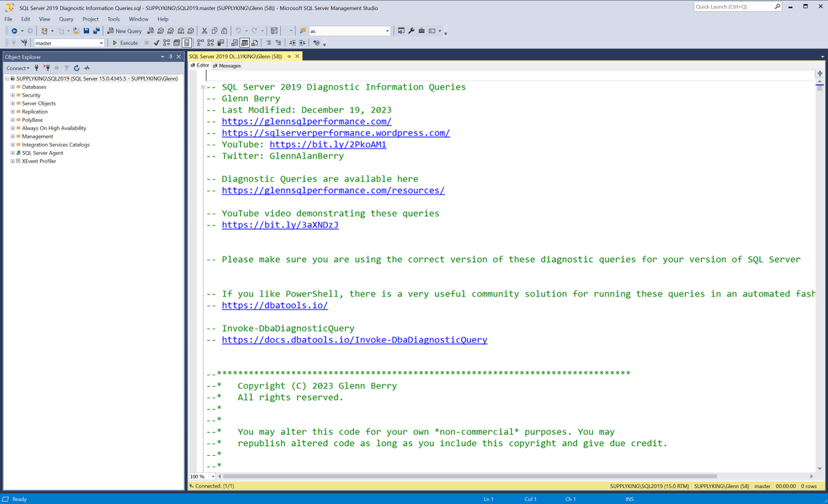828x504 pixels.
Task: Open the Toolbox icon
Action: coord(421,31)
